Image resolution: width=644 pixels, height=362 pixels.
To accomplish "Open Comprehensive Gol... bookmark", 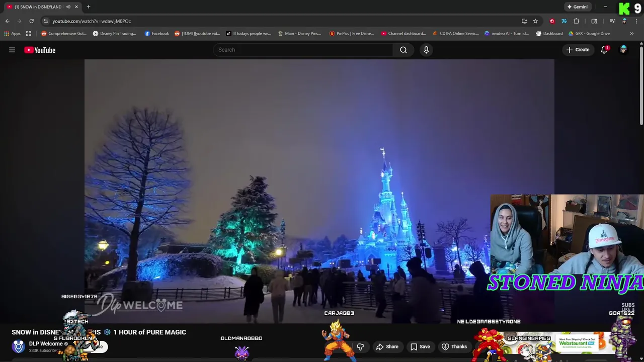I will point(64,34).
